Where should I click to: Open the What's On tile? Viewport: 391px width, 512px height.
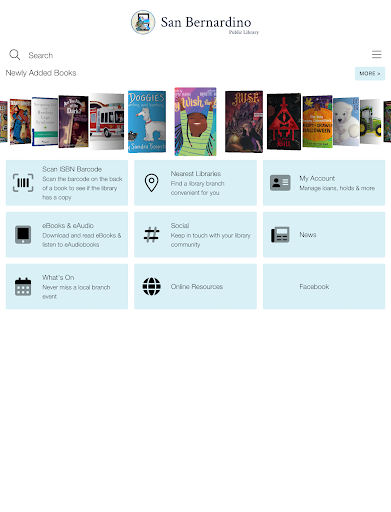pos(67,286)
